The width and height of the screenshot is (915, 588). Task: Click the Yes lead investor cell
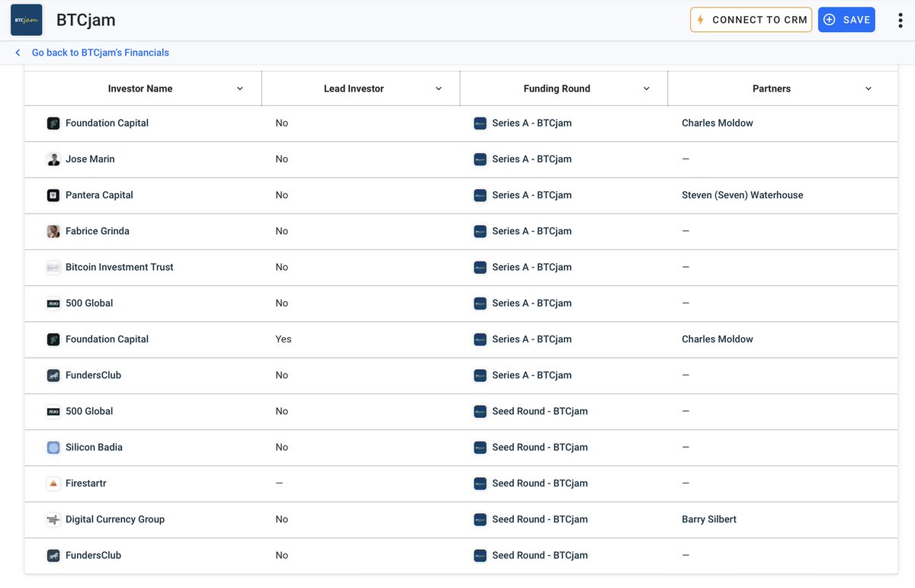(x=284, y=339)
